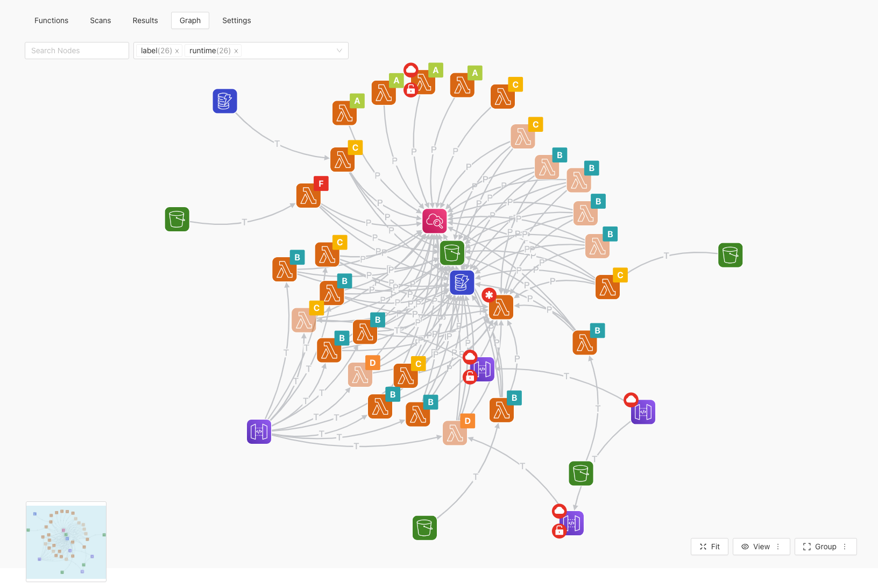Go to the Results tab

(x=145, y=20)
